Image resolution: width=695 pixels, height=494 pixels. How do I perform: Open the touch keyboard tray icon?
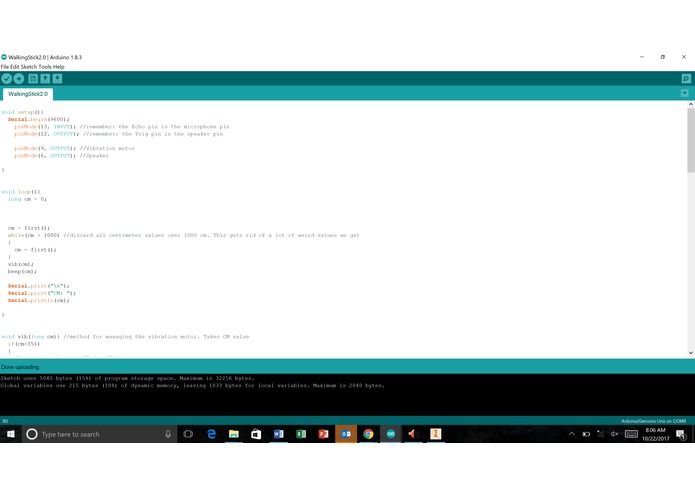[631, 434]
